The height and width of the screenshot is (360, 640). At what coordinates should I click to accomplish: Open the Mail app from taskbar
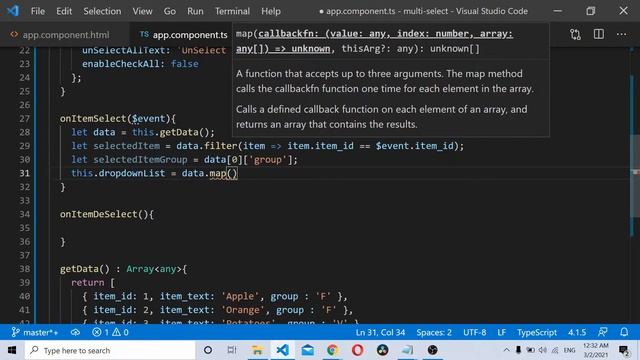[308, 350]
